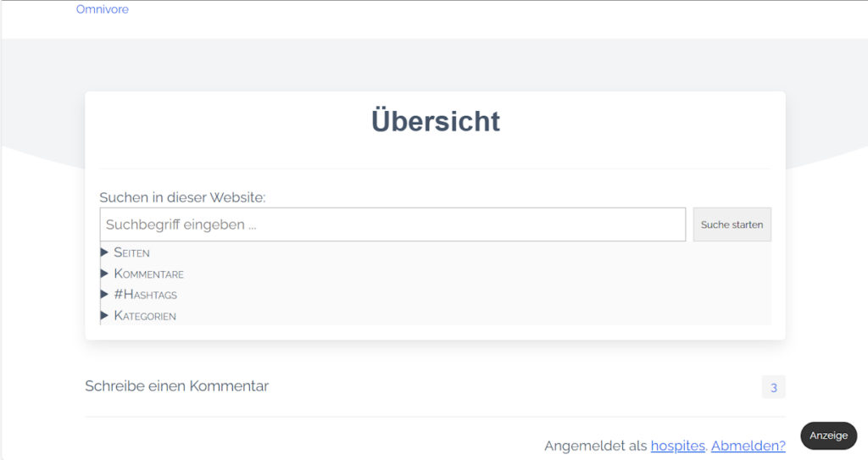Click the Angemeldet als text
868x460 pixels.
pos(595,446)
